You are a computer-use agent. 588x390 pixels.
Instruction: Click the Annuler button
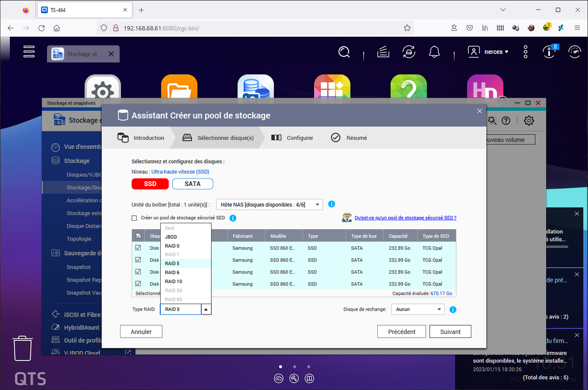click(141, 332)
